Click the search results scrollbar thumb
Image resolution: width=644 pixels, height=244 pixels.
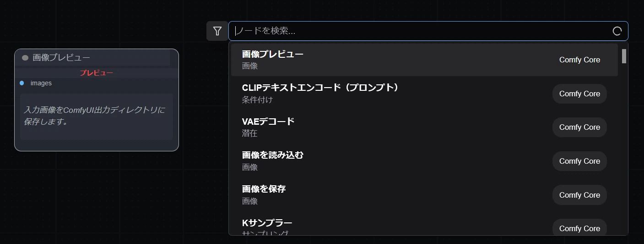[624, 56]
